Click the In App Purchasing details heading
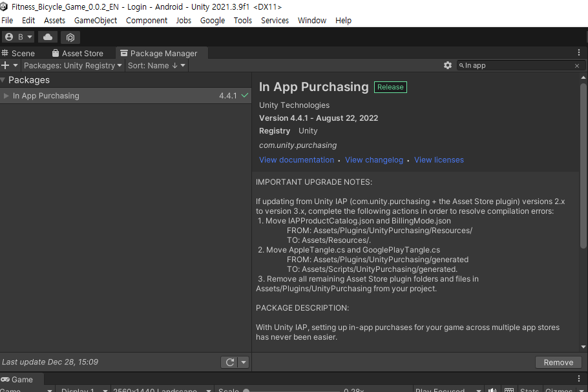Viewport: 588px width, 392px height. pyautogui.click(x=313, y=87)
